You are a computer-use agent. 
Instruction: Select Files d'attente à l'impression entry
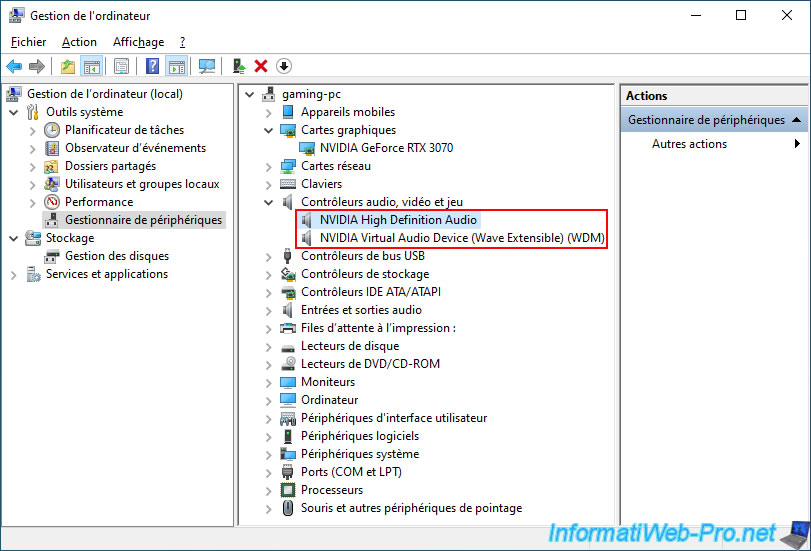click(379, 328)
